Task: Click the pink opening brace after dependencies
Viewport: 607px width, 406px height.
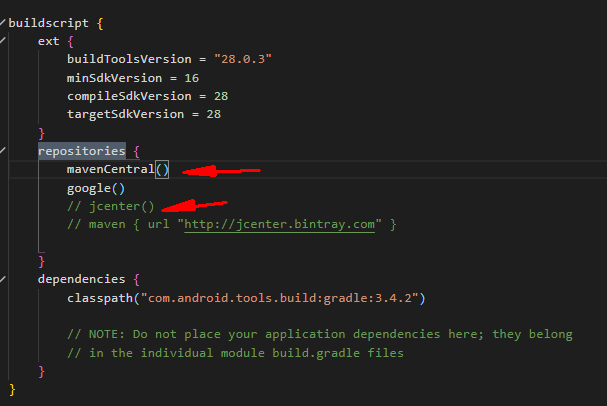Action: coord(136,279)
